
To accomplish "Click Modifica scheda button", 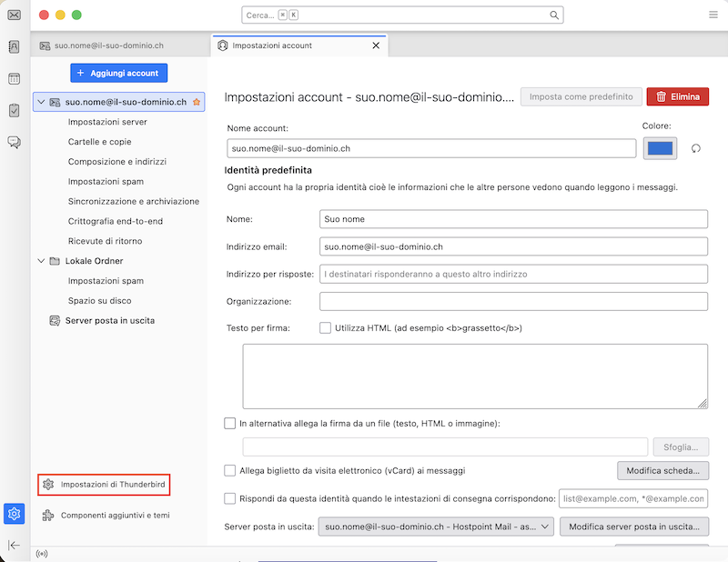I will click(662, 470).
